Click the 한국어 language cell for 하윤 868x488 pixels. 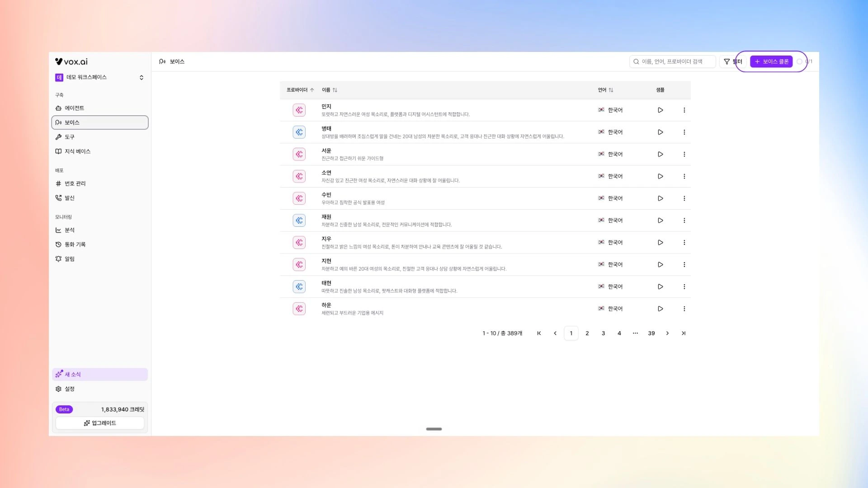tap(610, 309)
